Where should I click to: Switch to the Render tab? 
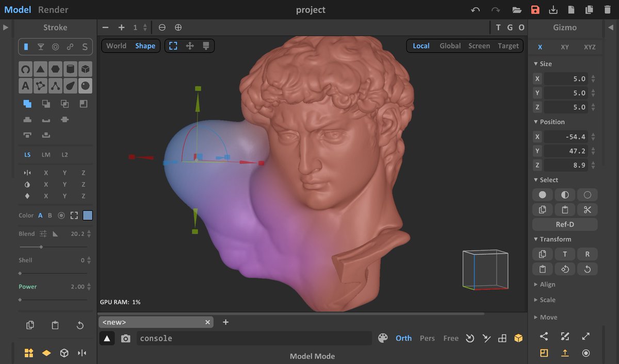click(53, 10)
